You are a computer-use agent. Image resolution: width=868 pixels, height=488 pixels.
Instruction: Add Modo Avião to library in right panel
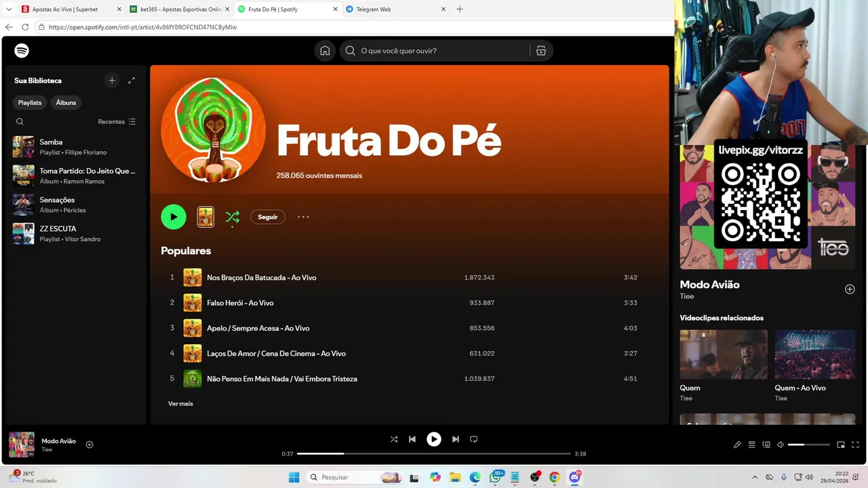850,289
